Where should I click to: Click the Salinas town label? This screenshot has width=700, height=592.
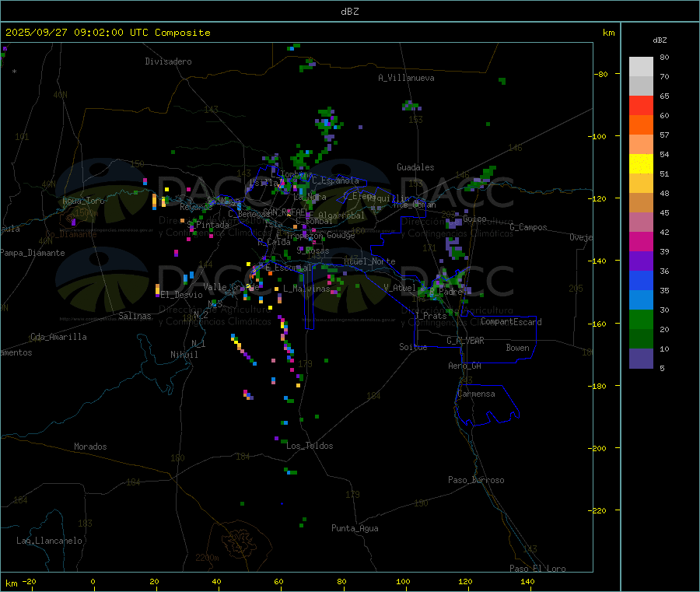click(x=137, y=316)
